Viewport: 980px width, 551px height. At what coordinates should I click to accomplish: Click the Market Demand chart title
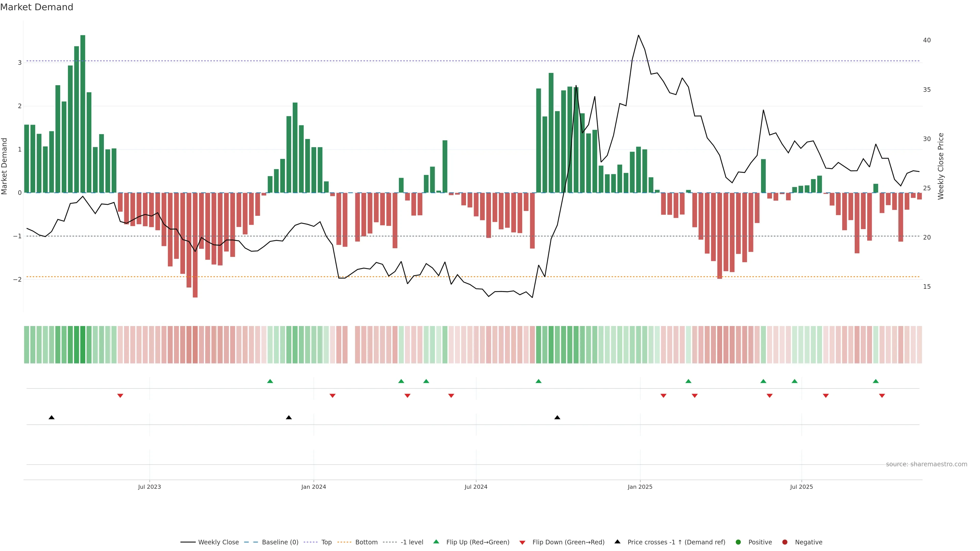tap(36, 7)
